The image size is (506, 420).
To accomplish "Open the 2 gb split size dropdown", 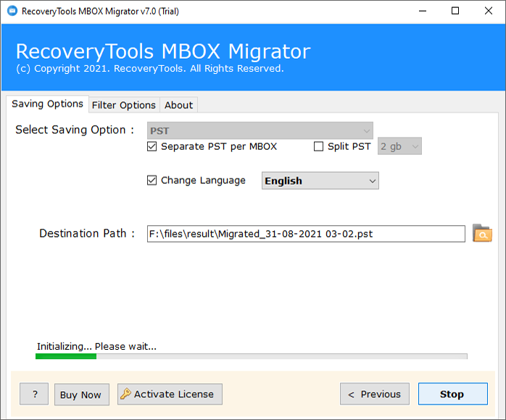I will pyautogui.click(x=399, y=146).
